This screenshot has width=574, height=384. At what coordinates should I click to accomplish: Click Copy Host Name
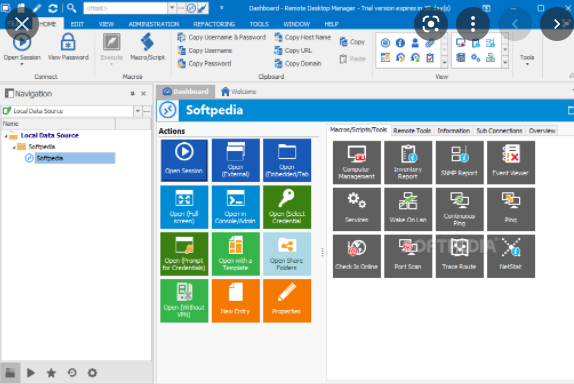(302, 37)
